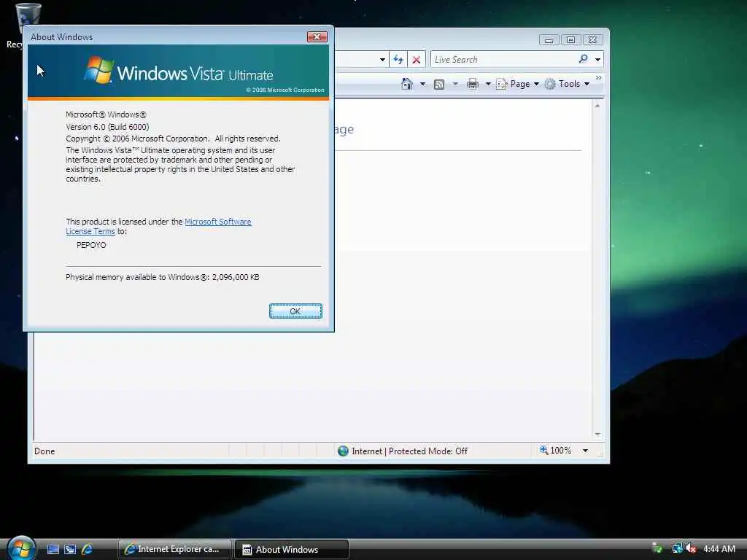This screenshot has height=560, width=747.
Task: Expand the toolbar overflow chevron
Action: tap(599, 77)
